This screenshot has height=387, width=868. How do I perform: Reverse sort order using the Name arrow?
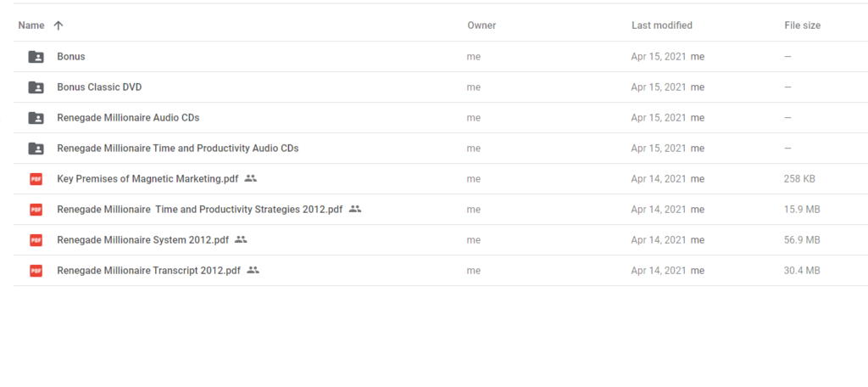[58, 25]
